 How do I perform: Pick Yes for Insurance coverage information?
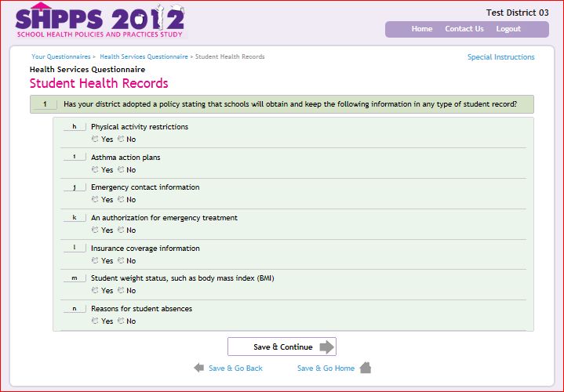pyautogui.click(x=95, y=260)
